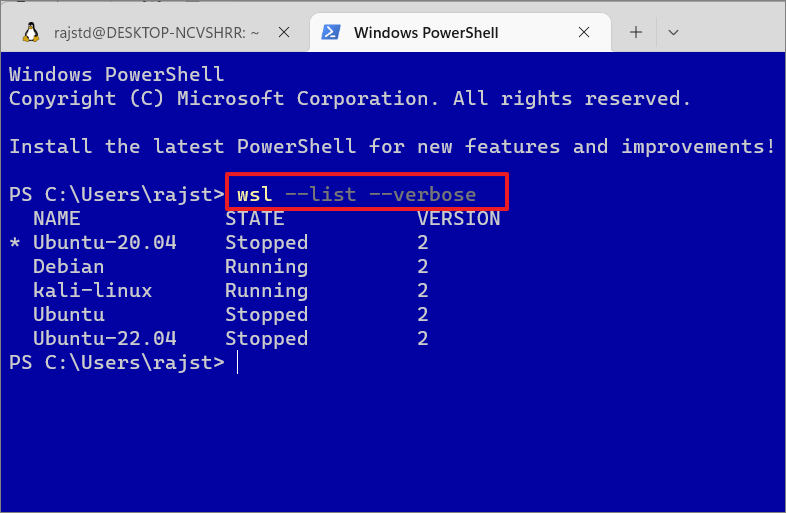Click the Debian distribution entry
The height and width of the screenshot is (513, 786).
[x=69, y=266]
